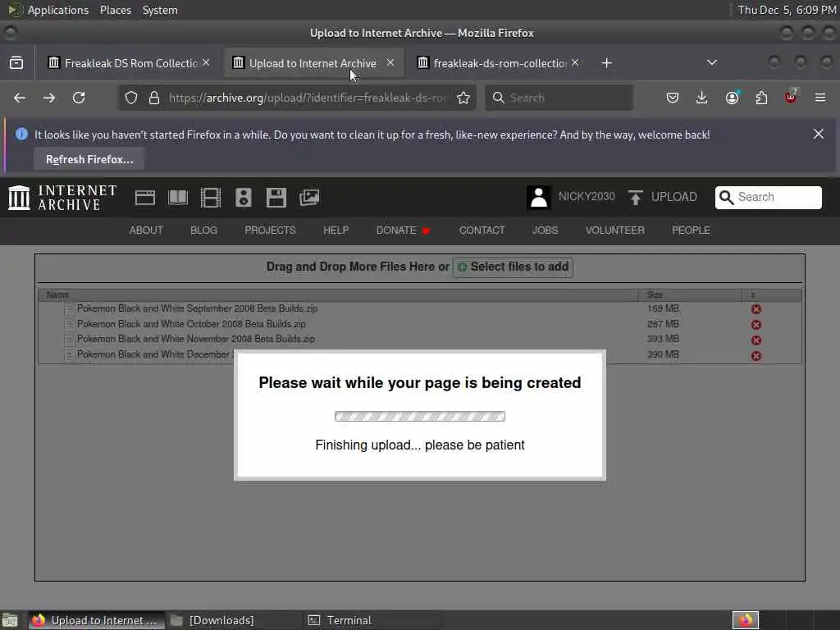Click the upload progress bar
The width and height of the screenshot is (840, 630).
click(x=419, y=416)
